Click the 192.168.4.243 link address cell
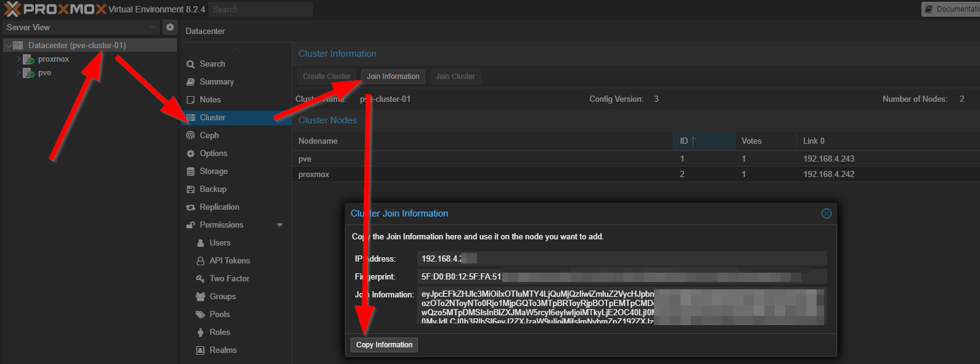980x364 pixels. click(x=829, y=159)
